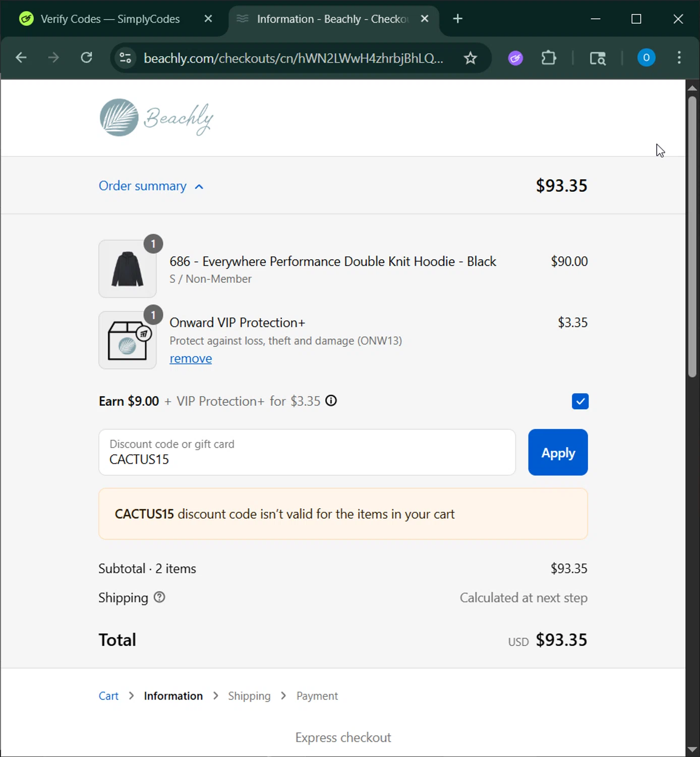Image resolution: width=700 pixels, height=757 pixels.
Task: Uncheck the VIP Protection+ checkbox
Action: click(x=580, y=401)
